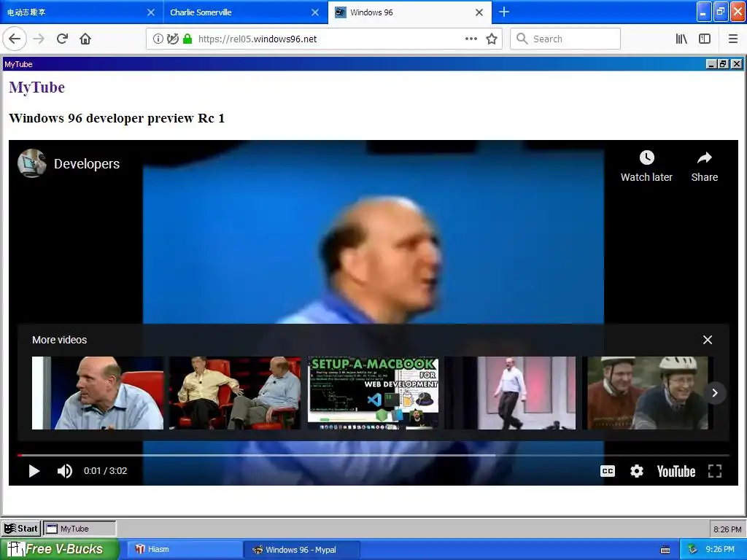The width and height of the screenshot is (747, 560).
Task: Open the Developers channel avatar
Action: point(31,163)
